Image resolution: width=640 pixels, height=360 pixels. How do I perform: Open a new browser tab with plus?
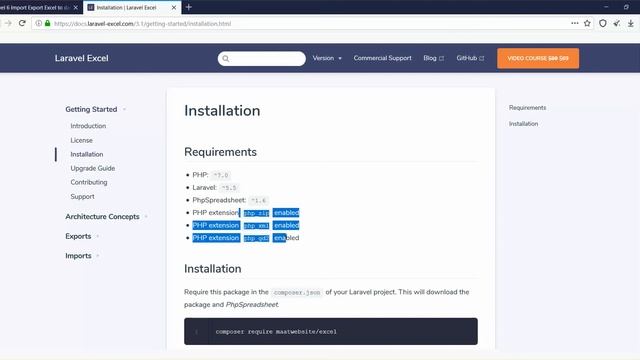click(189, 7)
